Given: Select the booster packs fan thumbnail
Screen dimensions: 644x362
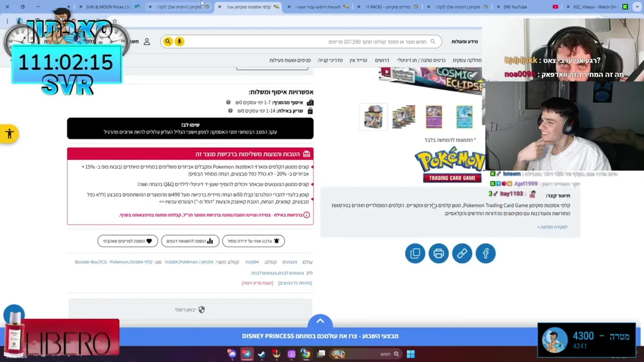Looking at the screenshot, I should 404,117.
